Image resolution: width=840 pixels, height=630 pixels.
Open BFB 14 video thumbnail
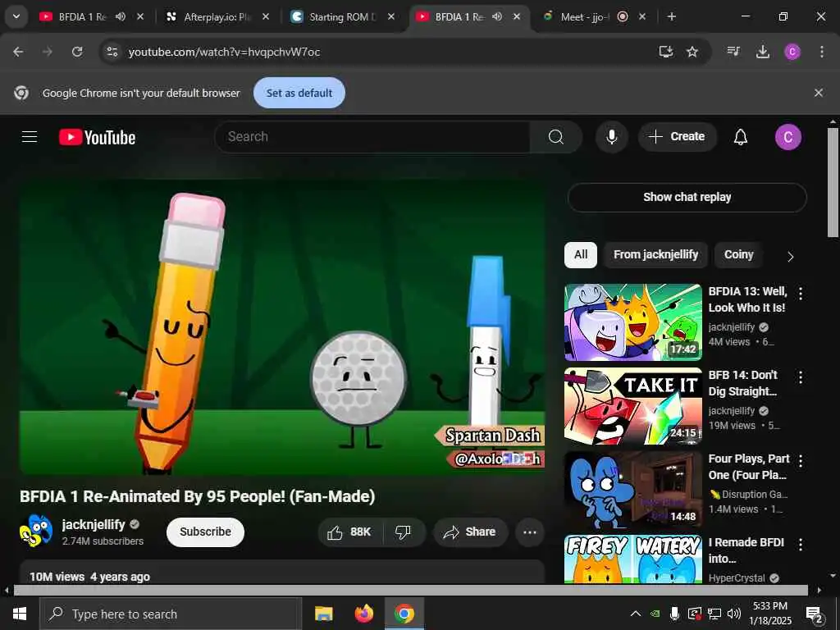(632, 406)
